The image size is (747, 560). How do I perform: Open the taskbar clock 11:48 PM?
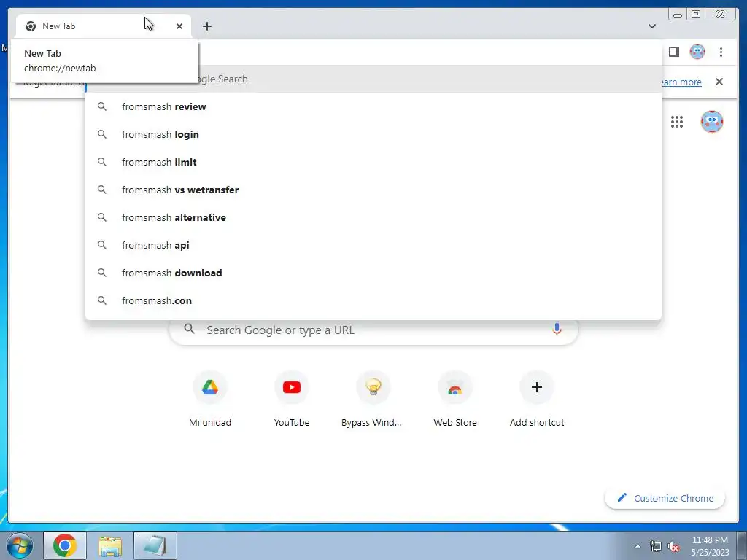(710, 545)
